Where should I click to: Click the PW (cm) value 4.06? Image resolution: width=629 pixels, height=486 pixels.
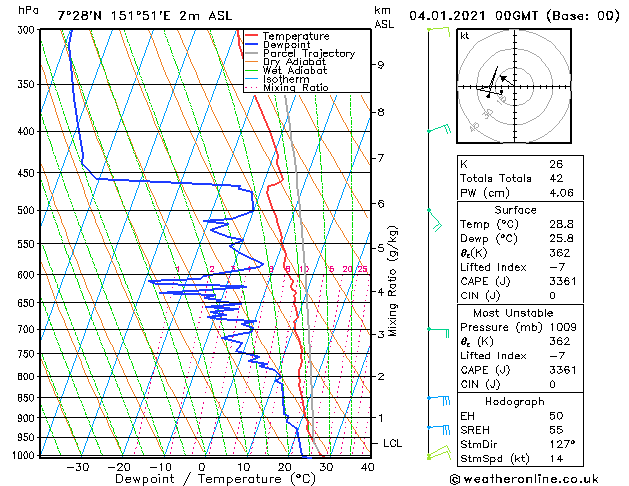pyautogui.click(x=561, y=193)
